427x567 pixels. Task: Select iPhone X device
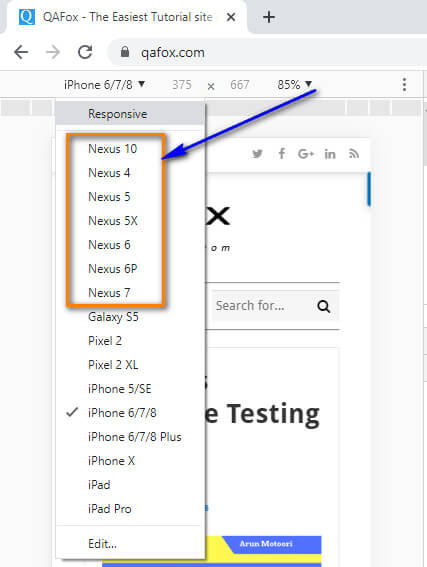pos(130,461)
